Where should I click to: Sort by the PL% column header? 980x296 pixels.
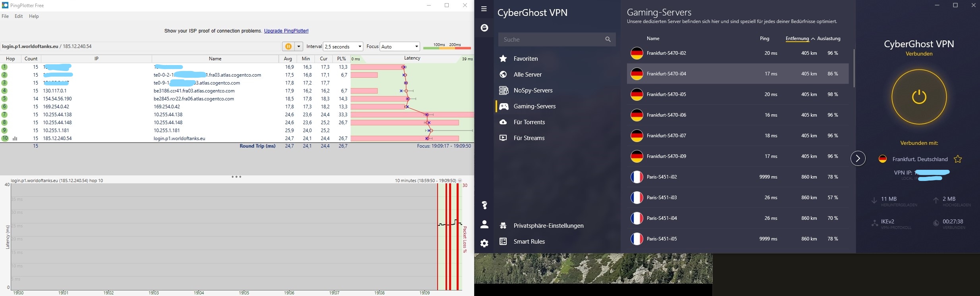[341, 59]
